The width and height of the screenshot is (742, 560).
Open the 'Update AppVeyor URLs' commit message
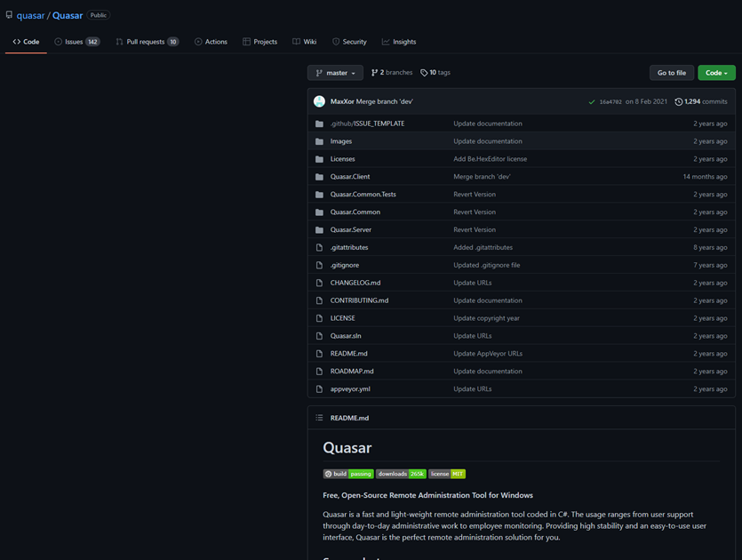[x=488, y=354]
